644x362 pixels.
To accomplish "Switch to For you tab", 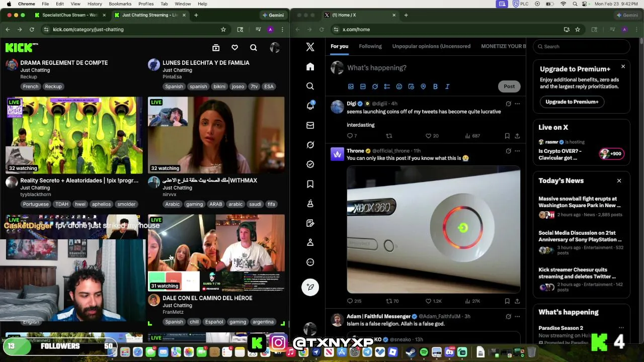I will (339, 46).
